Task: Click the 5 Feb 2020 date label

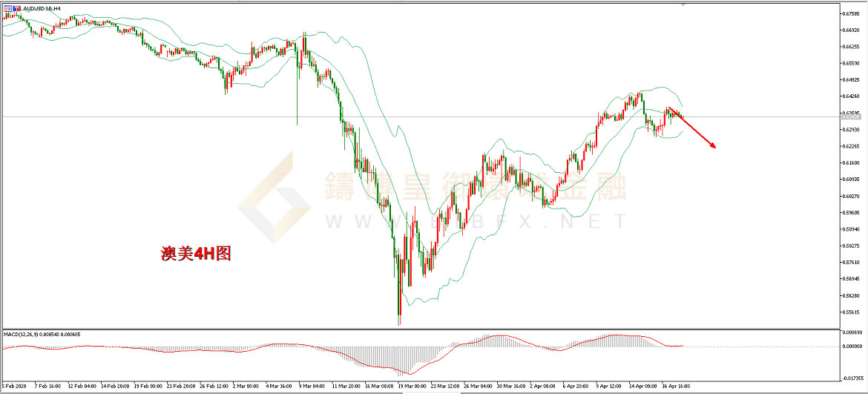Action: click(x=16, y=387)
